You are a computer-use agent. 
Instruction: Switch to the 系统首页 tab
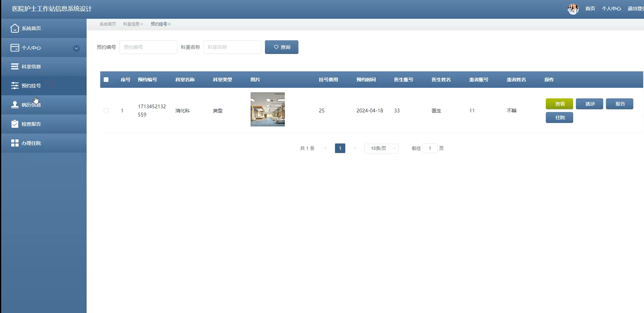(x=107, y=24)
